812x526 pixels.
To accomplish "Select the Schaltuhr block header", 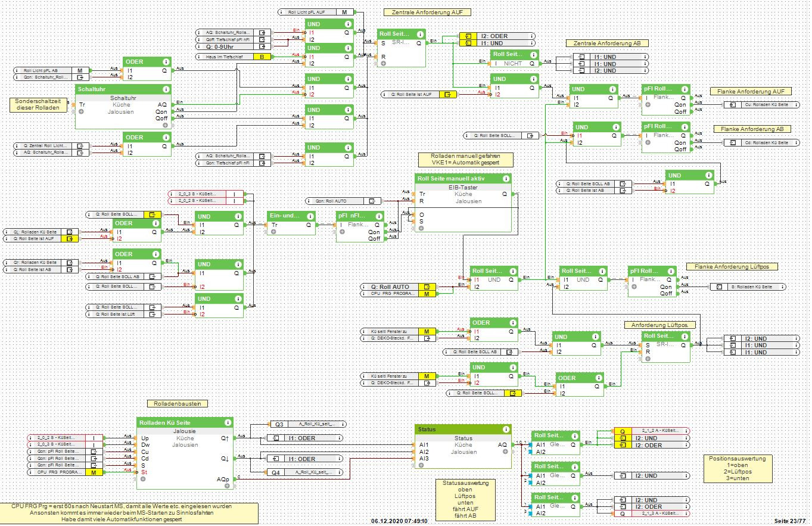I will tap(123, 89).
